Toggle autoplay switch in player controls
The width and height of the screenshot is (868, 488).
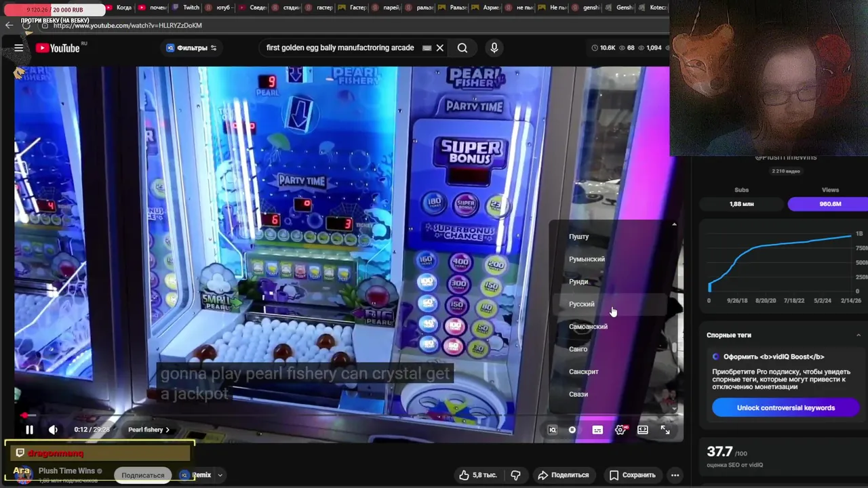[572, 430]
